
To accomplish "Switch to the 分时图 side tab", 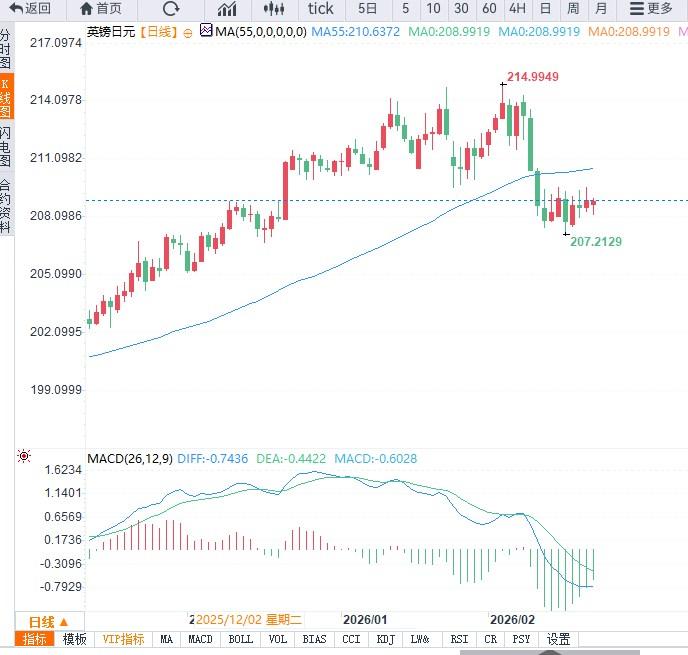I will (7, 50).
